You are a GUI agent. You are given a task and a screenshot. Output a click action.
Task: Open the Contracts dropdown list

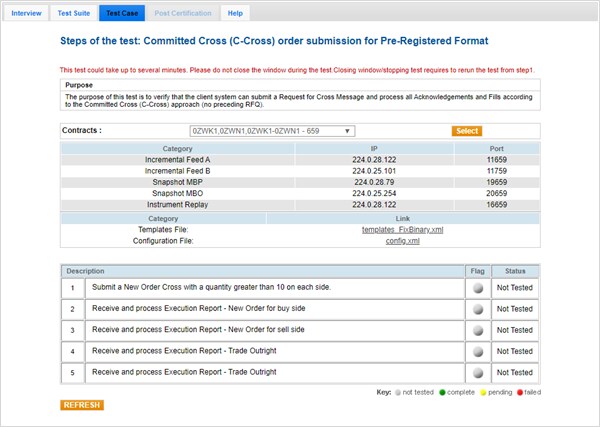(272, 131)
